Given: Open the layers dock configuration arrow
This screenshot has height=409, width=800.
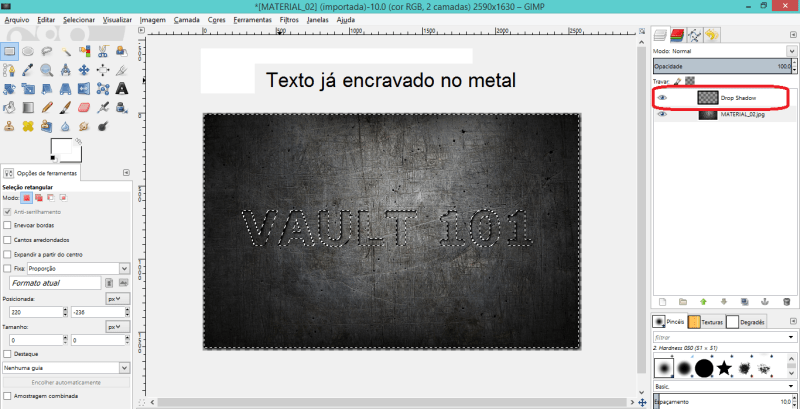Looking at the screenshot, I should [x=792, y=34].
